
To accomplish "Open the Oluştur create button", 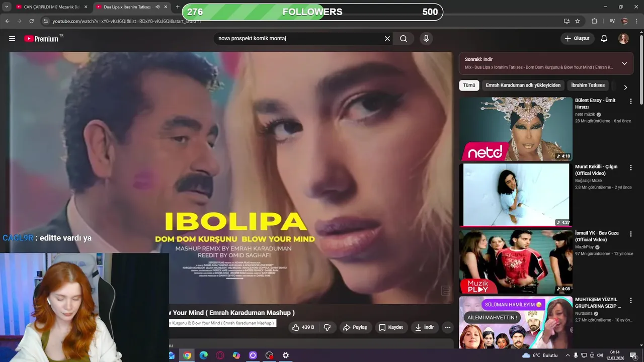I will [x=577, y=39].
